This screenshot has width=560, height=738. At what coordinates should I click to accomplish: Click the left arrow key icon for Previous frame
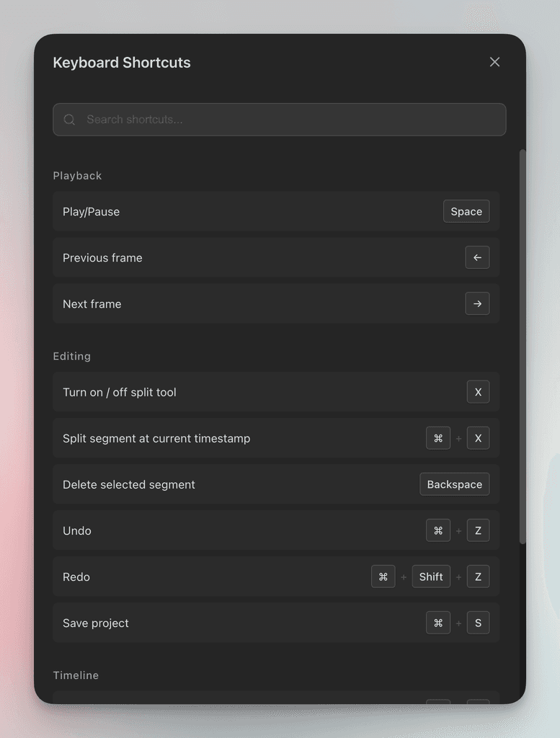[x=477, y=257]
